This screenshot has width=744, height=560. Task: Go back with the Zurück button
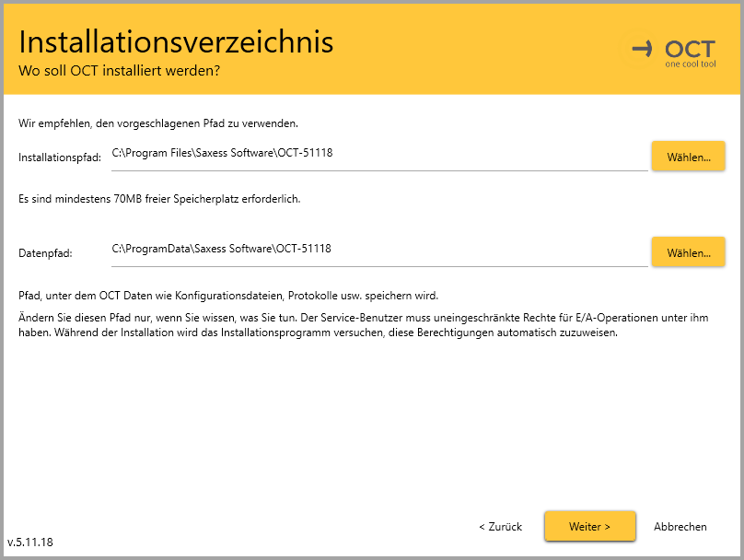pos(500,527)
